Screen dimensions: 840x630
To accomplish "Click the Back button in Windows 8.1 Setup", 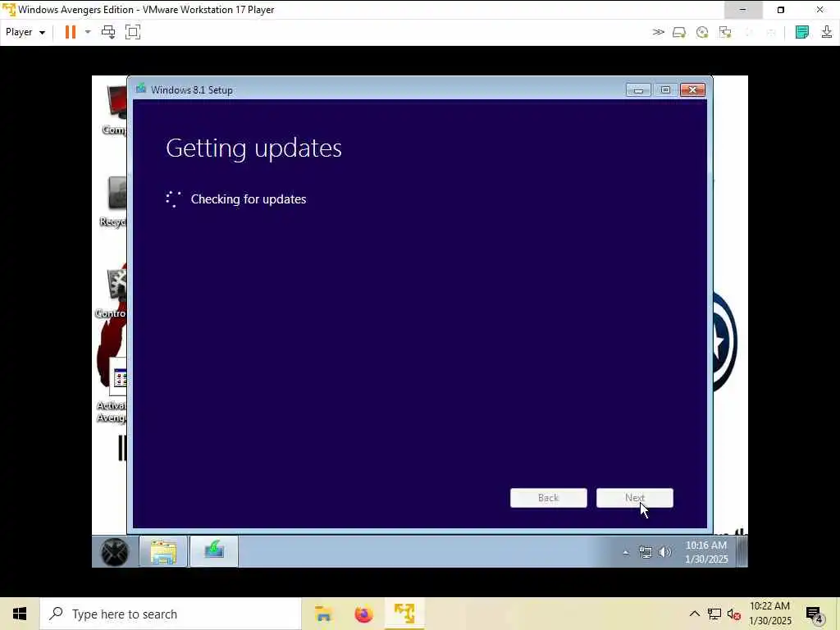I will 549,498.
